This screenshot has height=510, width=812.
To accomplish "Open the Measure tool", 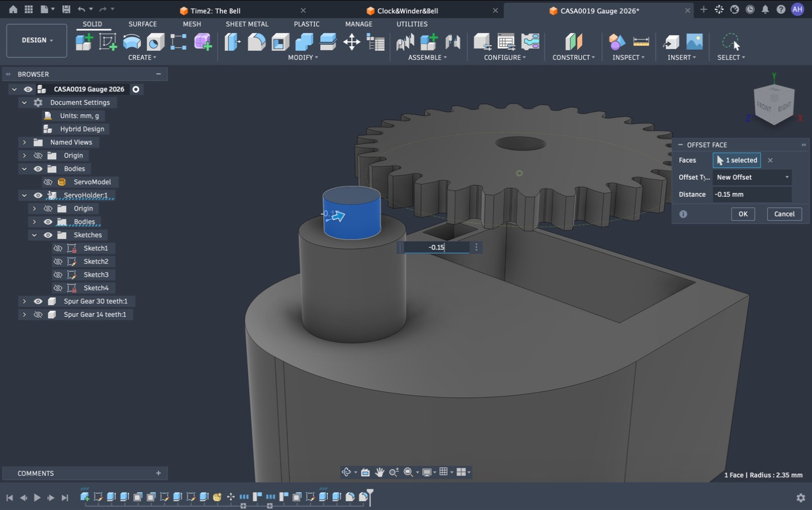I will pos(641,41).
